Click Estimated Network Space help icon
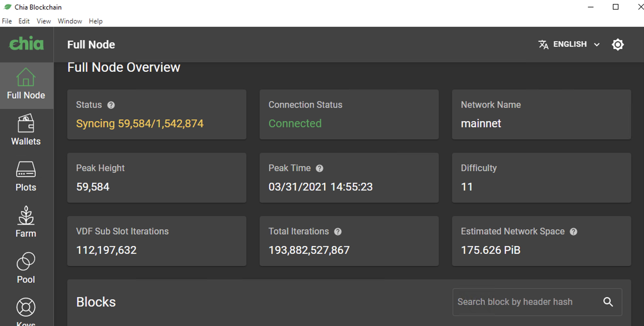Image resolution: width=644 pixels, height=326 pixels. click(x=573, y=232)
